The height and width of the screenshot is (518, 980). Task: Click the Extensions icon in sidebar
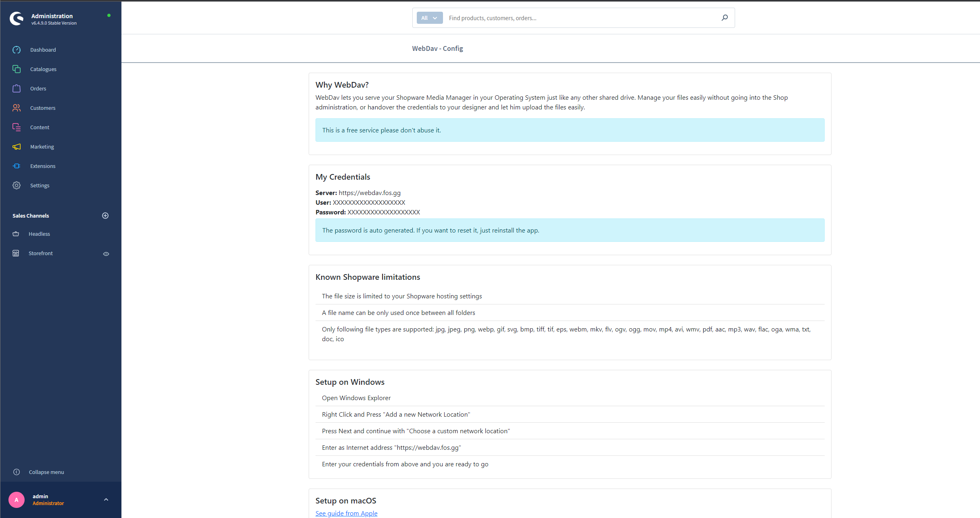pyautogui.click(x=17, y=166)
